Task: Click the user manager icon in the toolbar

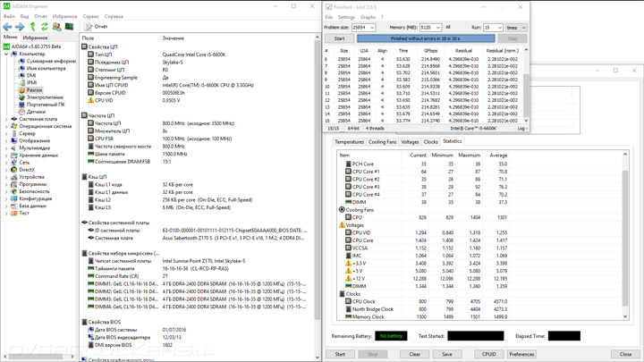Action: [x=57, y=27]
